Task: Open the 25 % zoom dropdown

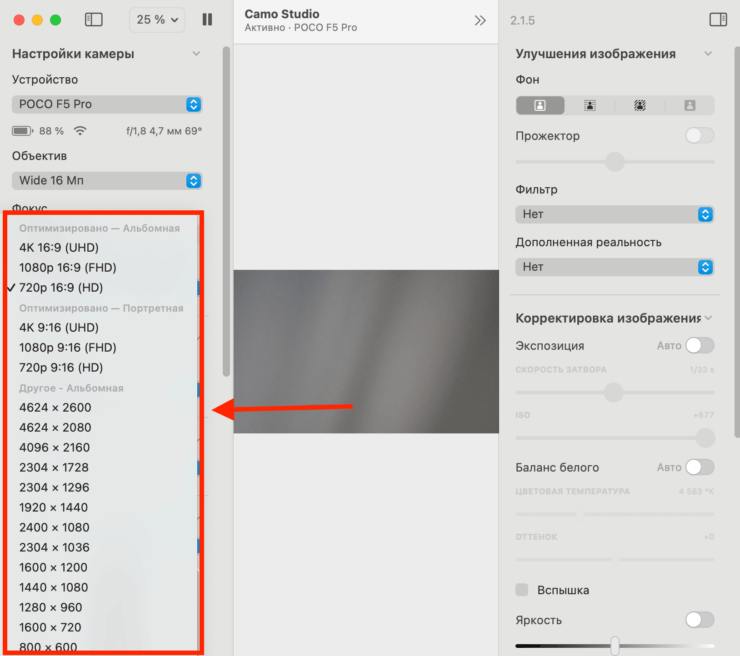Action: (x=159, y=19)
